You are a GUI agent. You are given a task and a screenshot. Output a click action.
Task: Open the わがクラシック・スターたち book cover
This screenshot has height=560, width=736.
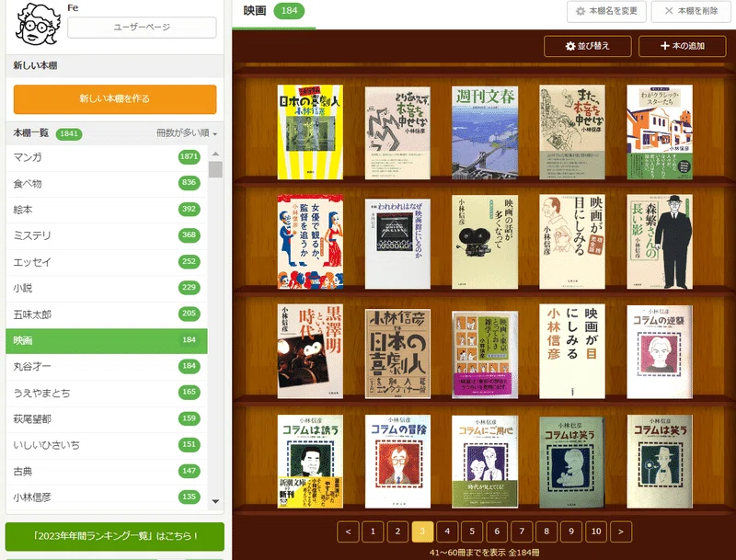point(660,132)
